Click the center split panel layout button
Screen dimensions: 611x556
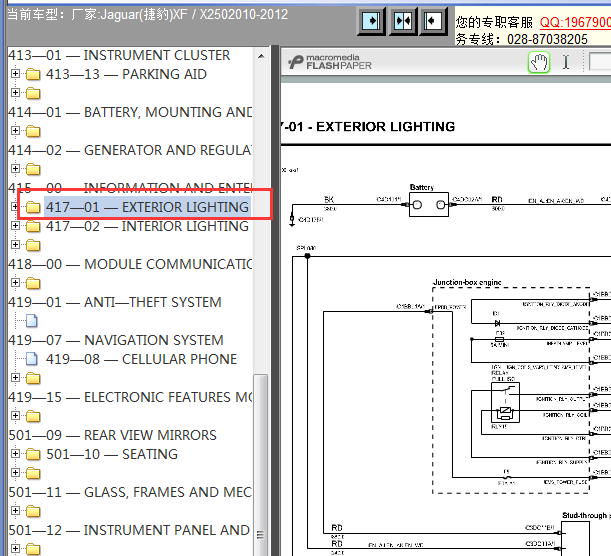tap(403, 21)
